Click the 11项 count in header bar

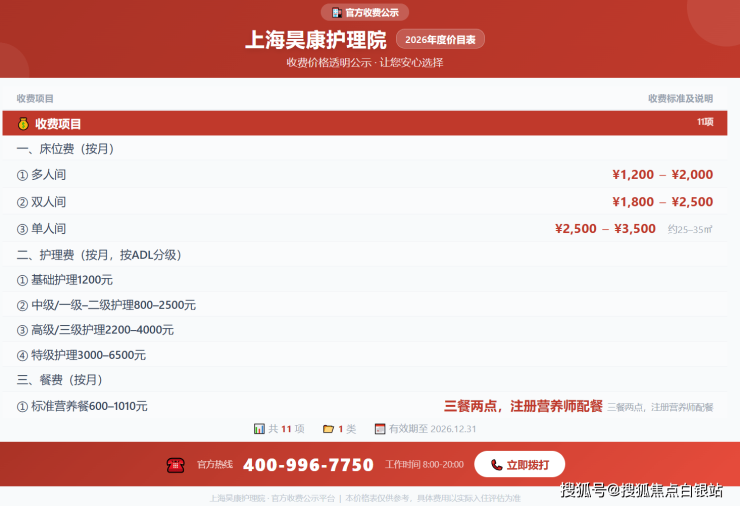[705, 122]
